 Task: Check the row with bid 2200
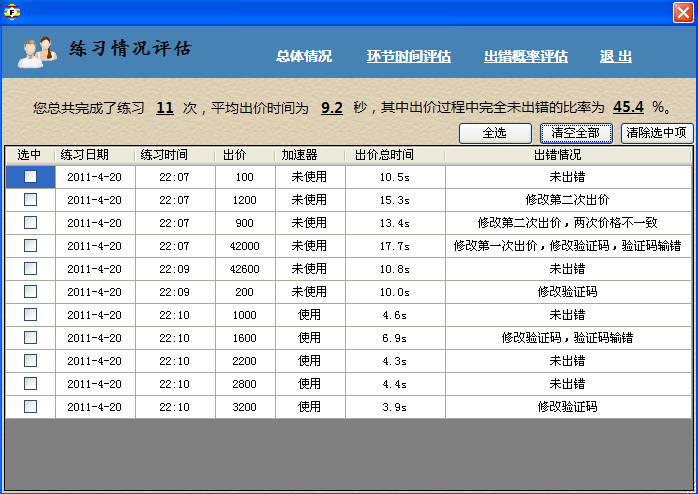(x=30, y=360)
